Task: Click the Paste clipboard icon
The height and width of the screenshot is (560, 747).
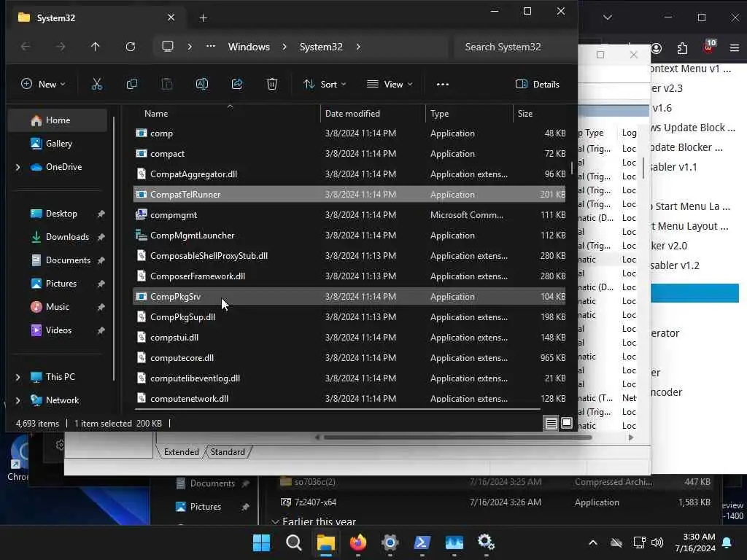Action: pyautogui.click(x=167, y=85)
